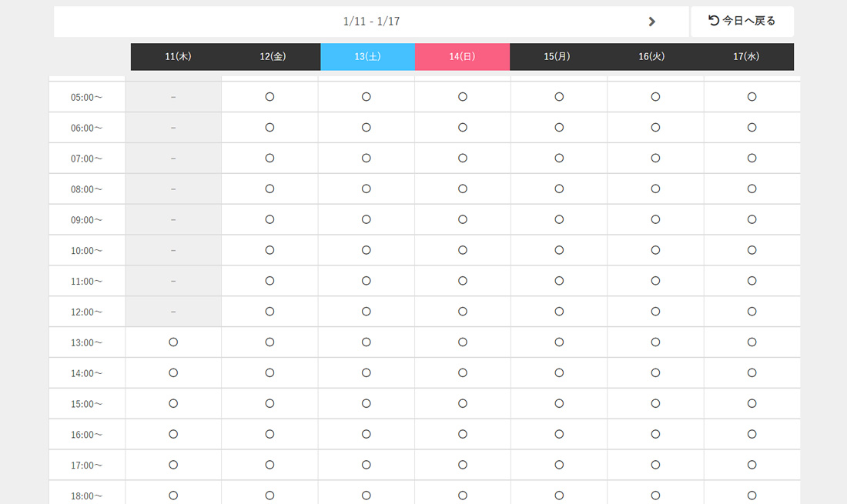Click the unavailable 08:00 dash on 11(木)
The height and width of the screenshot is (504, 847).
pyautogui.click(x=173, y=189)
